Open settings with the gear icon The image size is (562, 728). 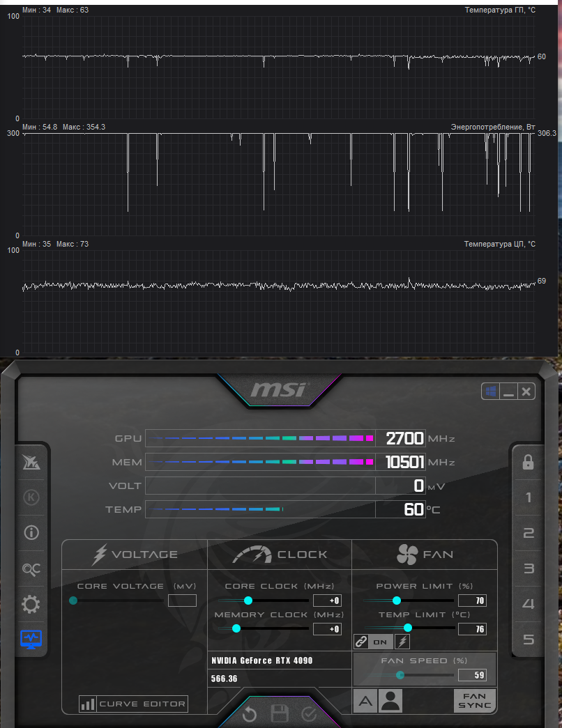[31, 604]
